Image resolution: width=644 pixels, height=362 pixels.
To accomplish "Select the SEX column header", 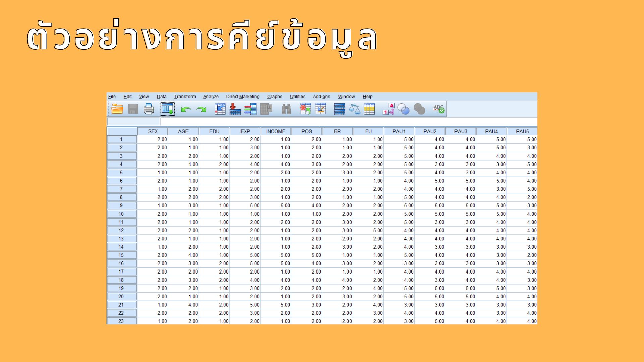I will coord(153,131).
